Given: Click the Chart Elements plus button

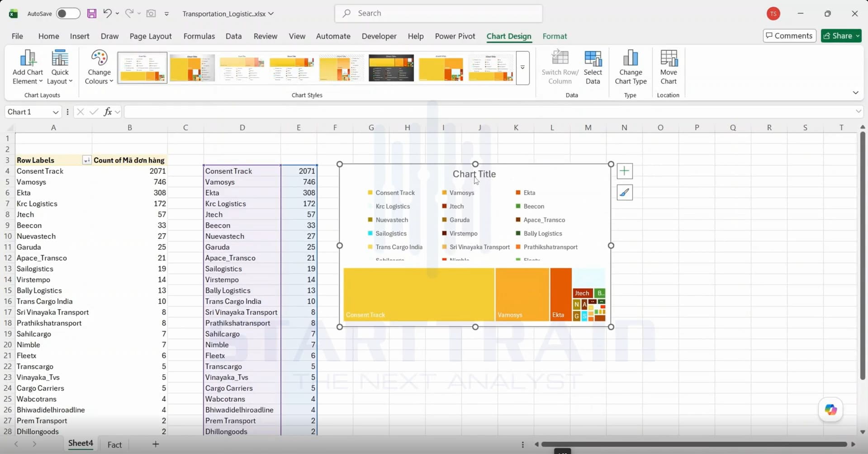Looking at the screenshot, I should pyautogui.click(x=625, y=171).
